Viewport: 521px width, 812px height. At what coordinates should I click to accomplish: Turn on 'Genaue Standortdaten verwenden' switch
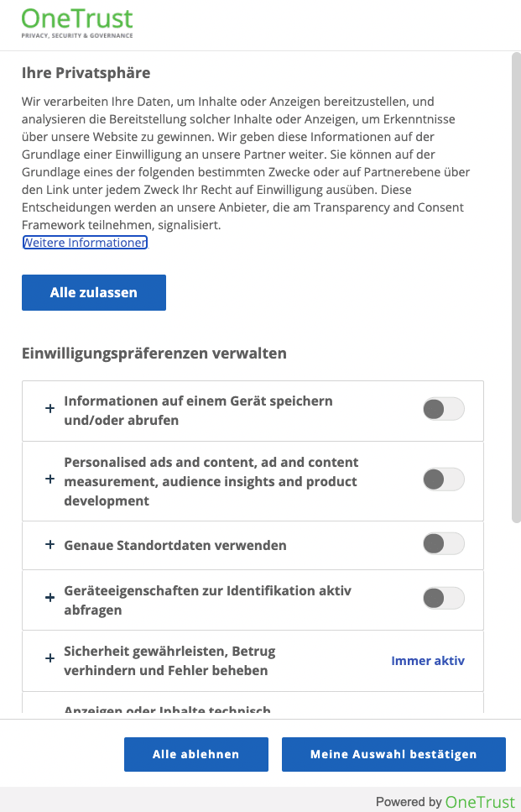point(443,544)
